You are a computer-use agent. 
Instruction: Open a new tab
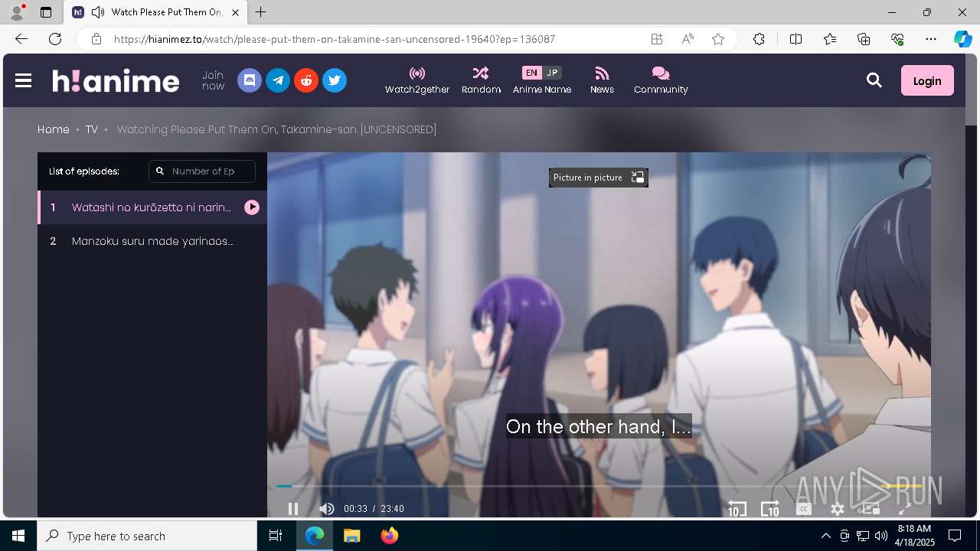(261, 12)
